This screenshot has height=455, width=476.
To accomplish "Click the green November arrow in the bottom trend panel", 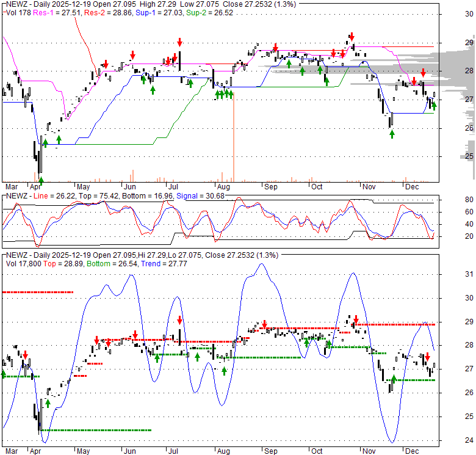I will coord(393,380).
